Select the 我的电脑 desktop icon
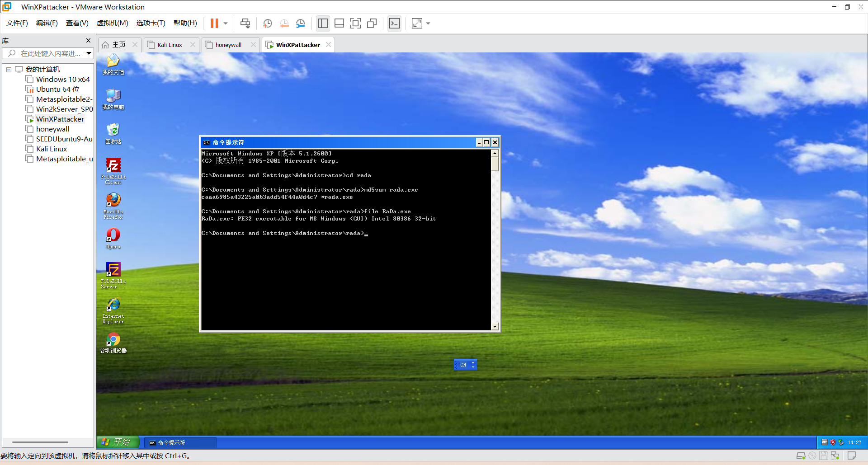This screenshot has height=465, width=868. pyautogui.click(x=113, y=99)
